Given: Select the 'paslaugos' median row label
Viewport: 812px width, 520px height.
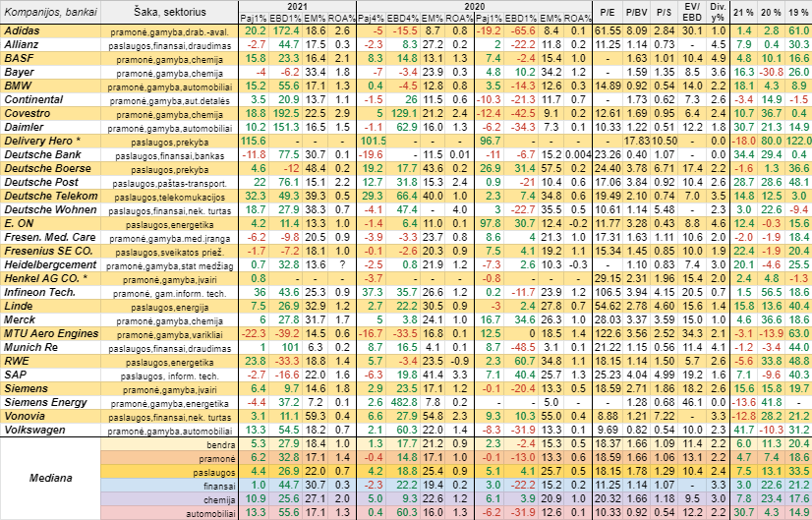Looking at the screenshot, I should click(x=170, y=472).
